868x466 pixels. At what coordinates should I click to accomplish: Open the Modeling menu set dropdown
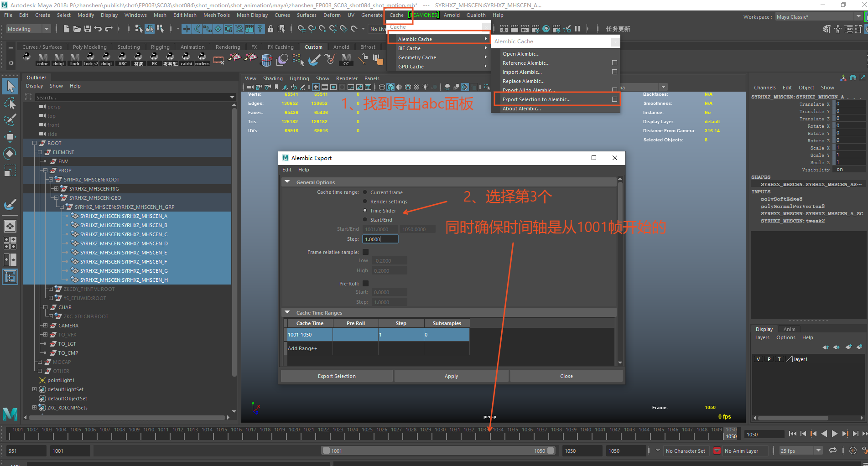click(28, 29)
